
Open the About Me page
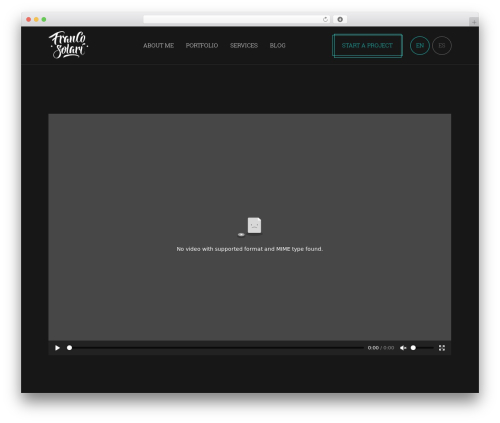click(x=158, y=45)
